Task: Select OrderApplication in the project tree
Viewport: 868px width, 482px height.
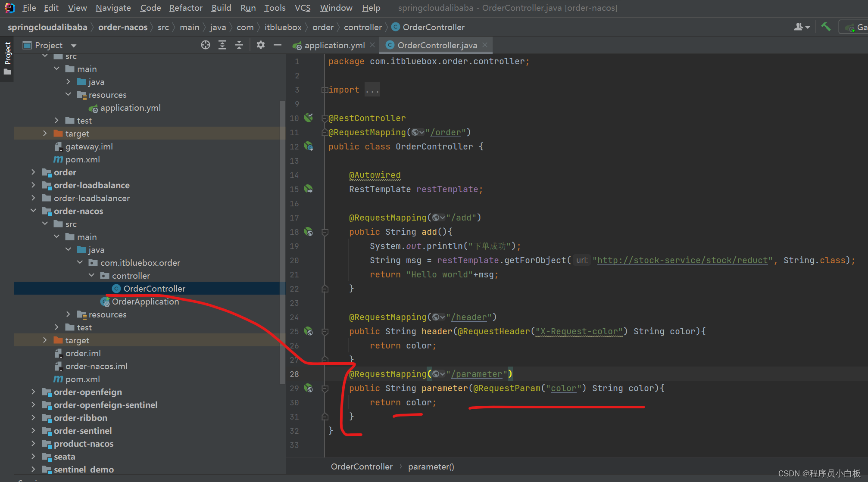Action: [145, 302]
